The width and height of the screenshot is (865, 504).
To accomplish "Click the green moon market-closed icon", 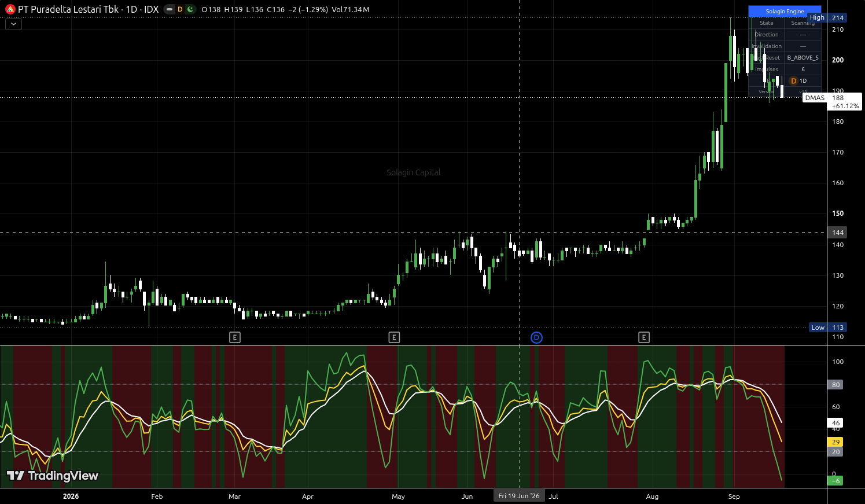I will click(x=190, y=9).
